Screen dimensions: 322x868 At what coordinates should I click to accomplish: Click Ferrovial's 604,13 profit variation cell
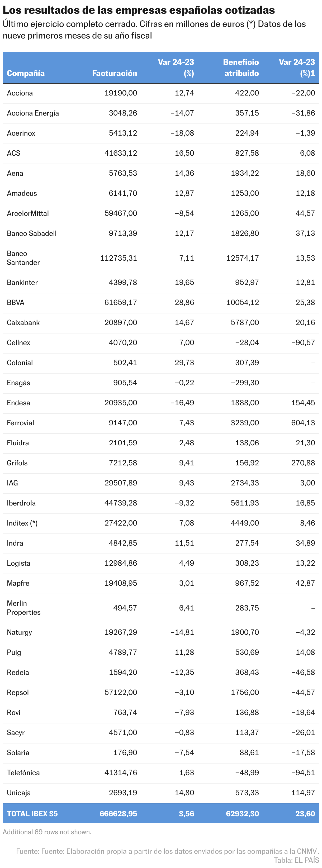(x=303, y=423)
